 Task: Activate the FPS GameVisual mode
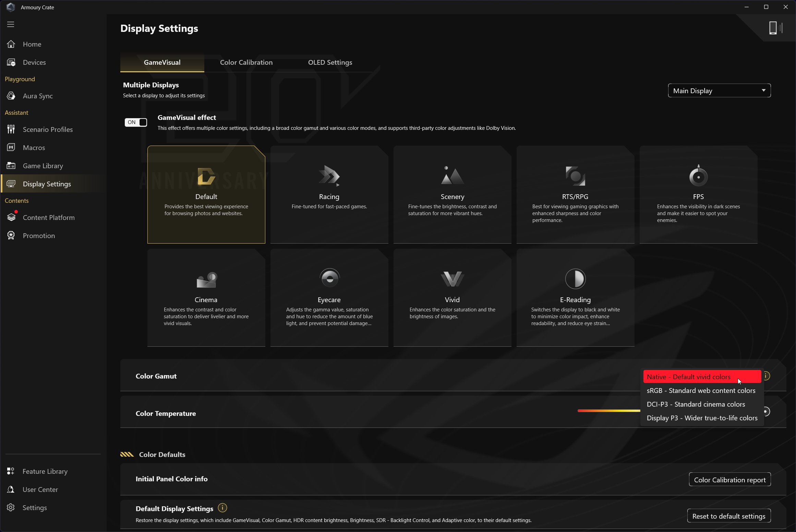(x=699, y=195)
